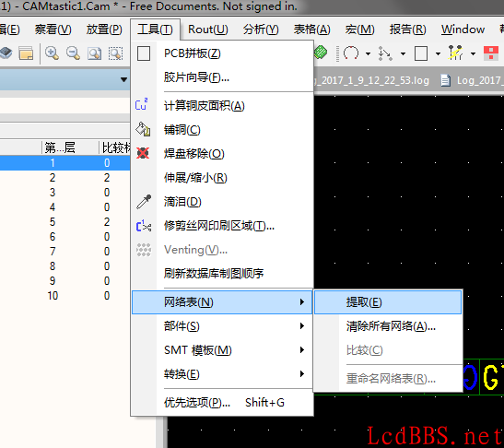
Task: Open the 察看(V) menu
Action: [x=53, y=29]
